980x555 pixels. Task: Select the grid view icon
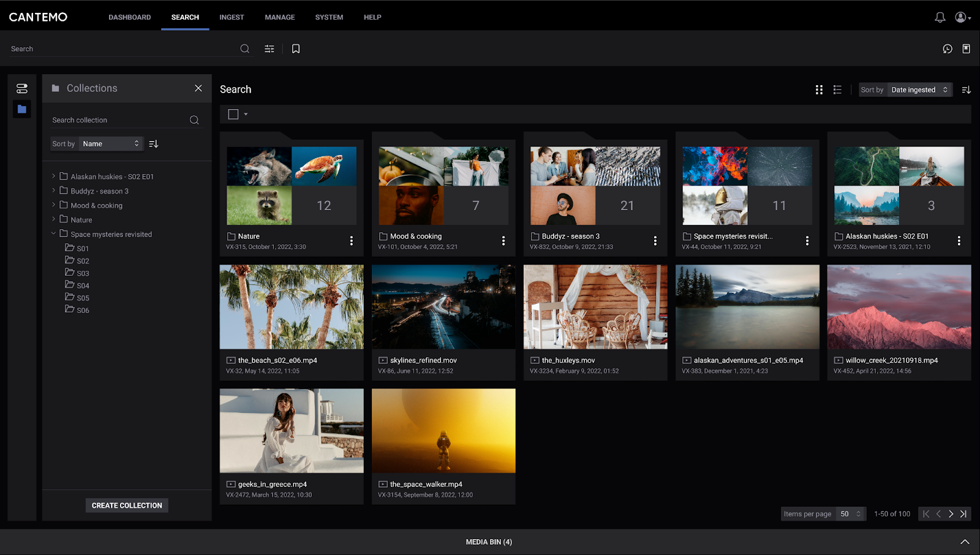tap(819, 89)
